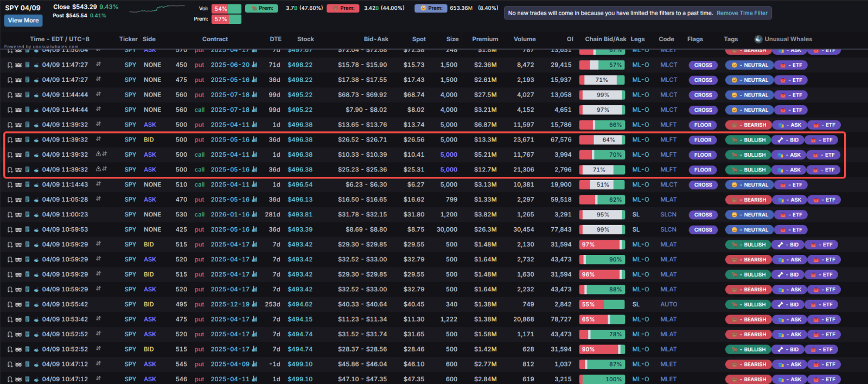Click the multi-leg arrows icon on the 450 put row

click(98, 65)
